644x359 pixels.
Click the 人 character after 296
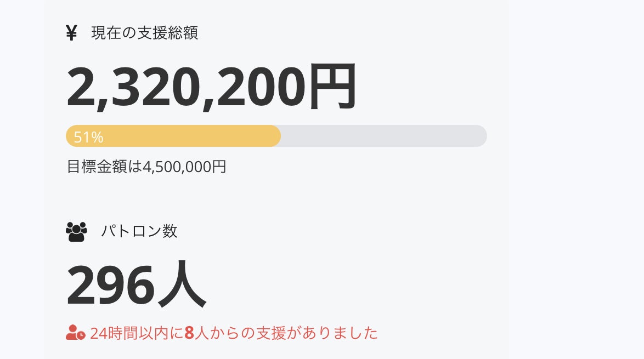tap(182, 286)
